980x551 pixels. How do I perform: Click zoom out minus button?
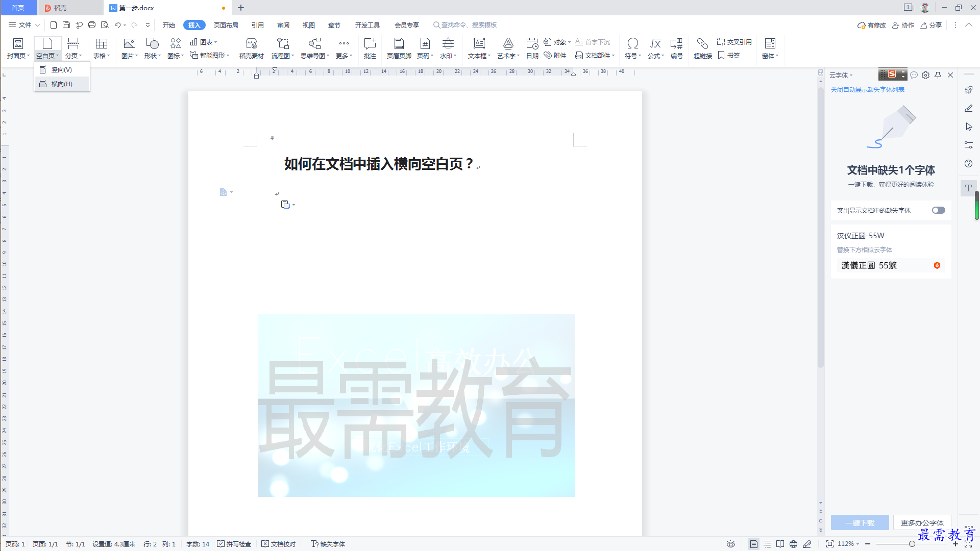[x=868, y=544]
